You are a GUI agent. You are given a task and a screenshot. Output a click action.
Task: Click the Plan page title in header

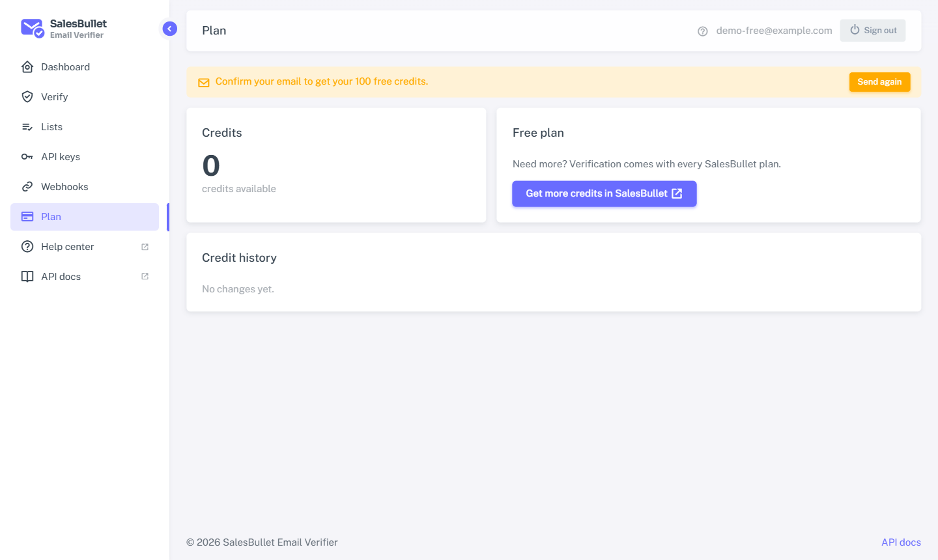(214, 31)
